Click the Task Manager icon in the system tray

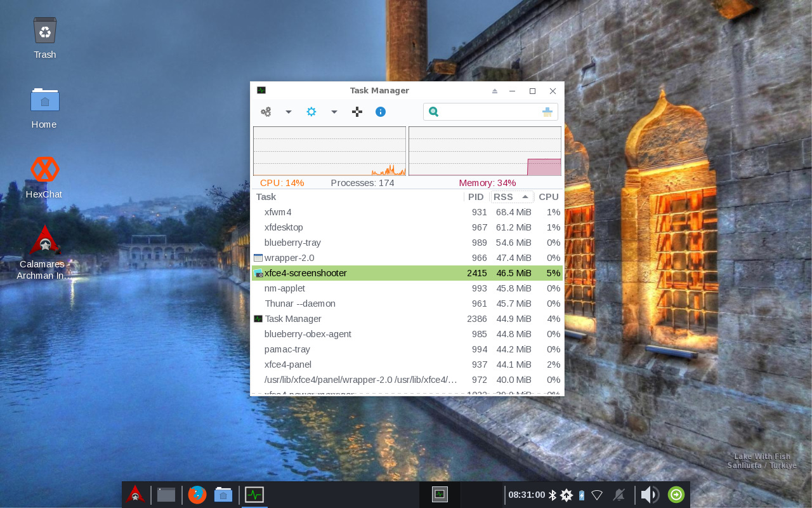tap(440, 493)
